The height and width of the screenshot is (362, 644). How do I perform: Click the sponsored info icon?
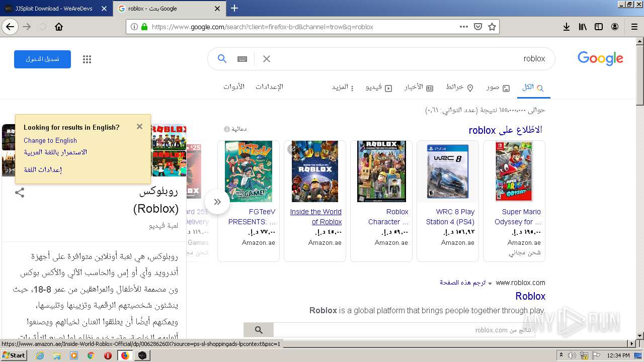tap(227, 129)
